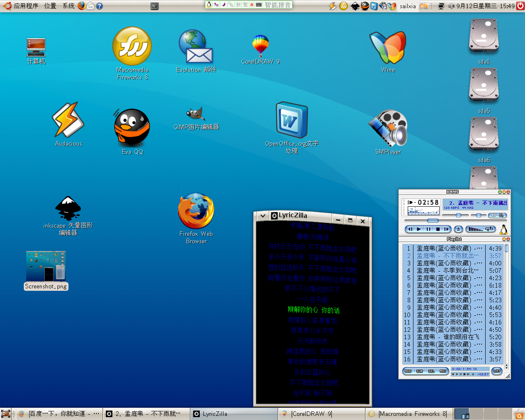Launch Macromedia Fireworks 8 from desktop
Screen dimensions: 525x420
coord(132,53)
